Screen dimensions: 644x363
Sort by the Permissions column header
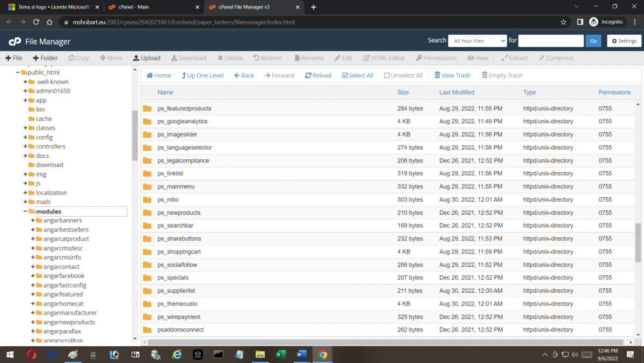(614, 92)
